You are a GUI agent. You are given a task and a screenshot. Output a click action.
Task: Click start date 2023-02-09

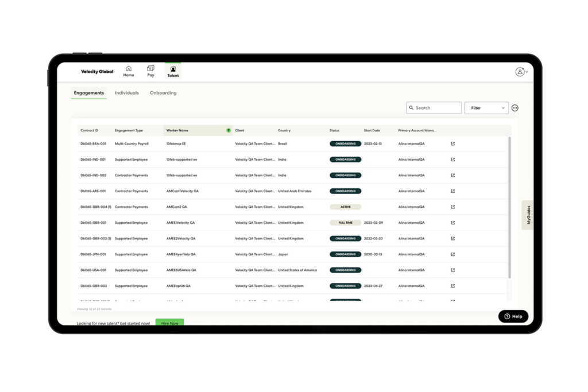(373, 223)
